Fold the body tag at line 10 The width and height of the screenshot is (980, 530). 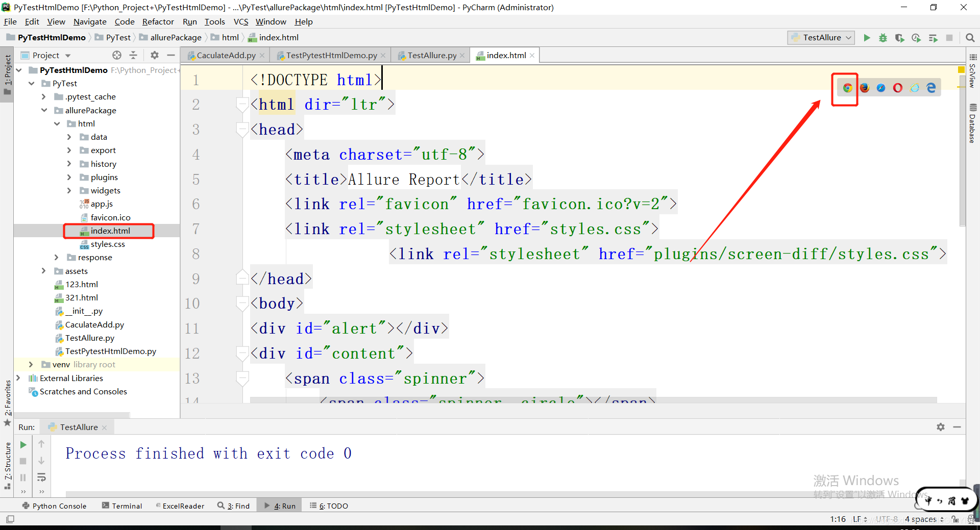[242, 304]
